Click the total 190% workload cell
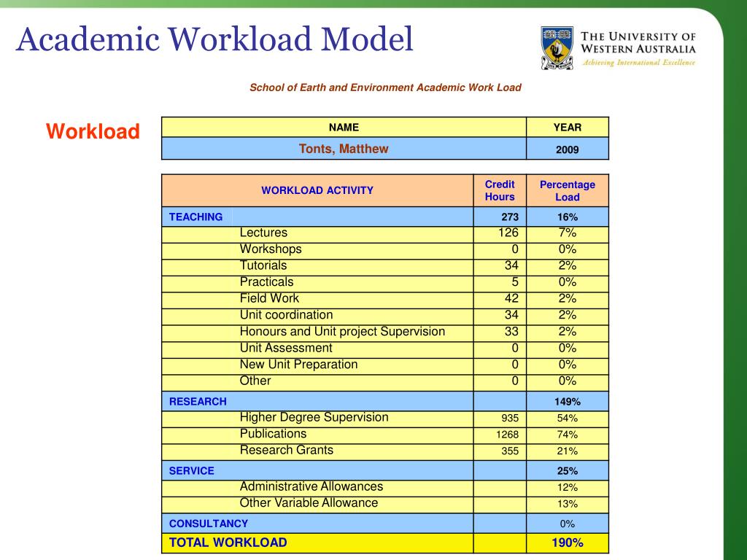Image resolution: width=747 pixels, height=560 pixels. [x=568, y=542]
